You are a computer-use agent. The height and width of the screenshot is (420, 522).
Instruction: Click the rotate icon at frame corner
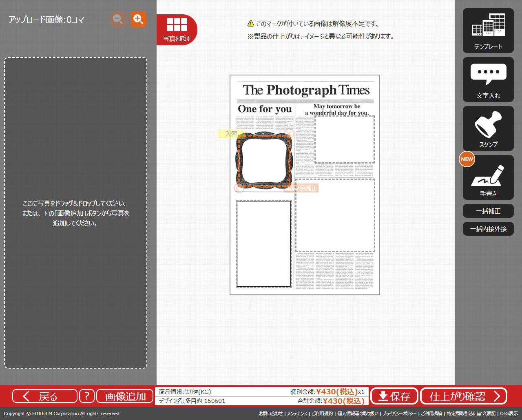pyautogui.click(x=239, y=188)
